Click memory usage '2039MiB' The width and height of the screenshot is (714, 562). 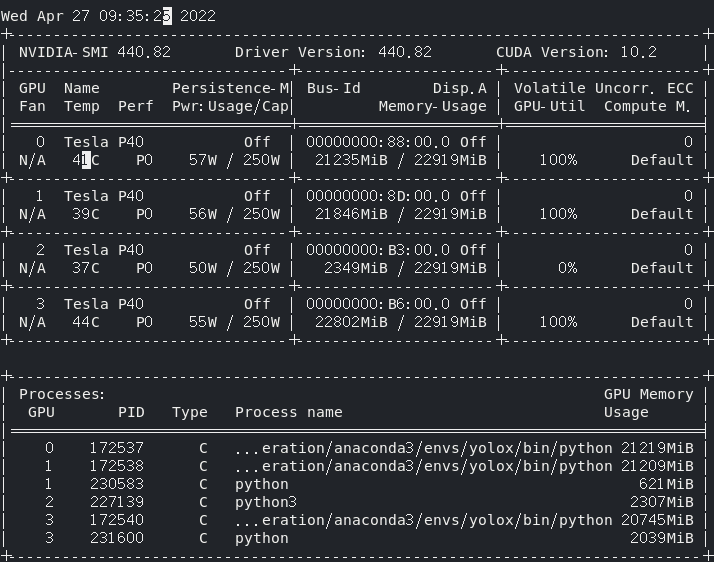point(662,538)
